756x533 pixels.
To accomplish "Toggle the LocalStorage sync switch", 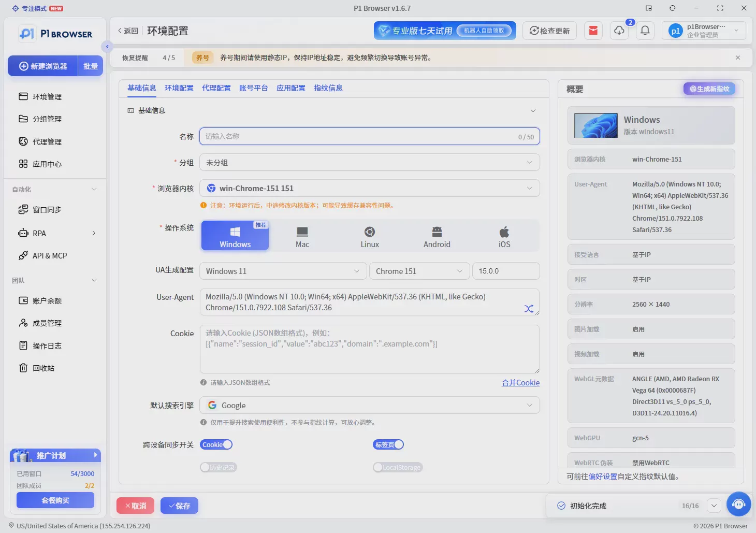I will (398, 467).
